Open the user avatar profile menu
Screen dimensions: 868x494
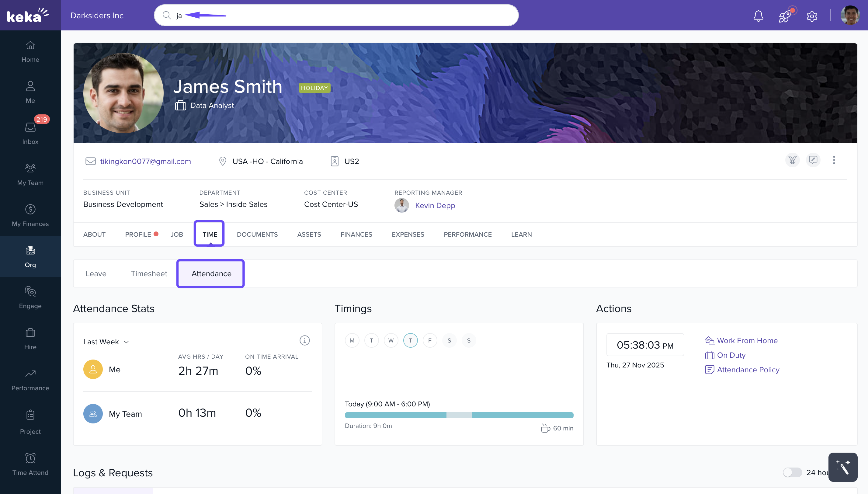tap(850, 16)
